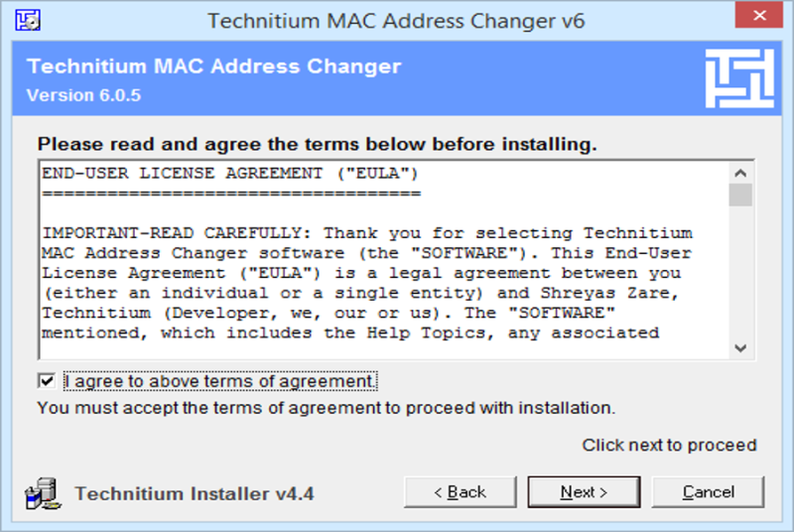This screenshot has height=532, width=794.
Task: Click the 'You must accept the terms' notice
Action: click(x=327, y=408)
